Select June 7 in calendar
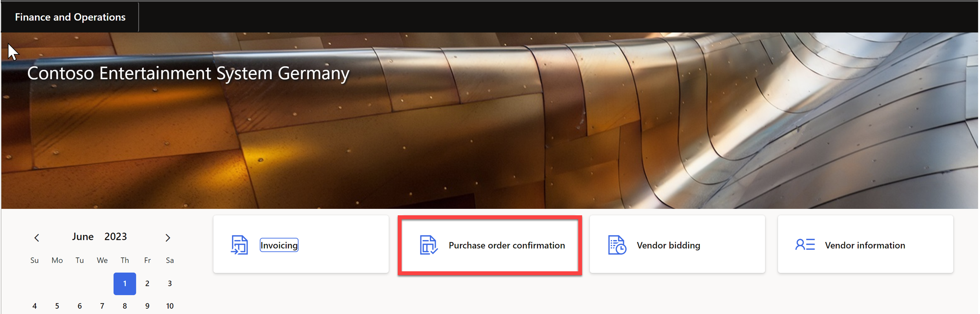The height and width of the screenshot is (314, 980). tap(102, 306)
